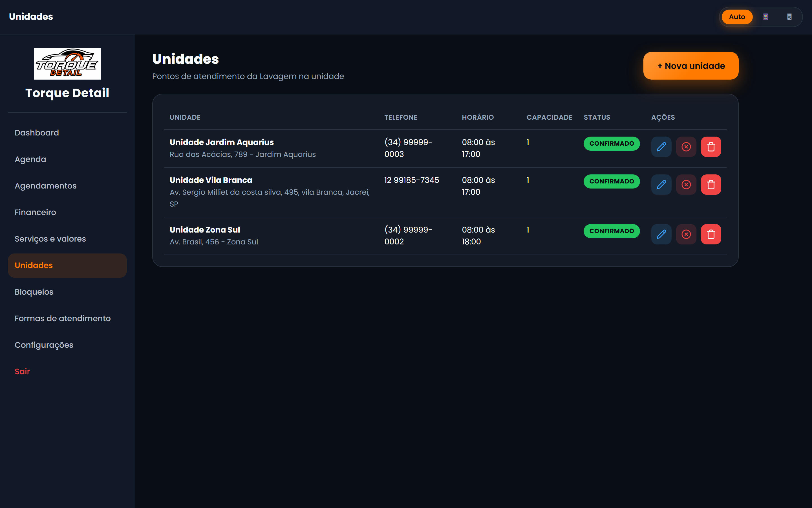Click the AÇÕES column header
The image size is (812, 508).
(x=663, y=117)
